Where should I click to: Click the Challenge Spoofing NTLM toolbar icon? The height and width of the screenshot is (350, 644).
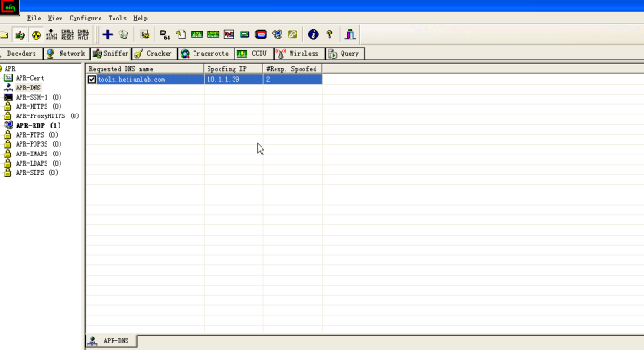pos(84,34)
